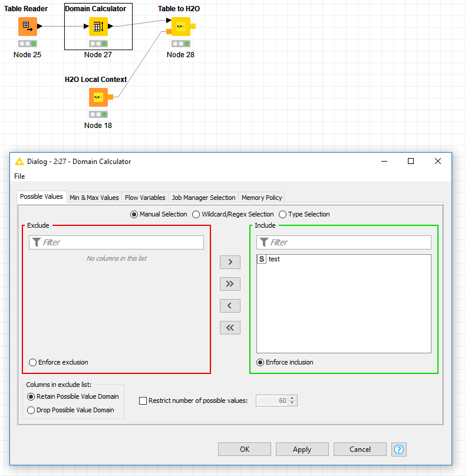Select the Table to H2O node icon
The height and width of the screenshot is (476, 468).
tap(180, 27)
